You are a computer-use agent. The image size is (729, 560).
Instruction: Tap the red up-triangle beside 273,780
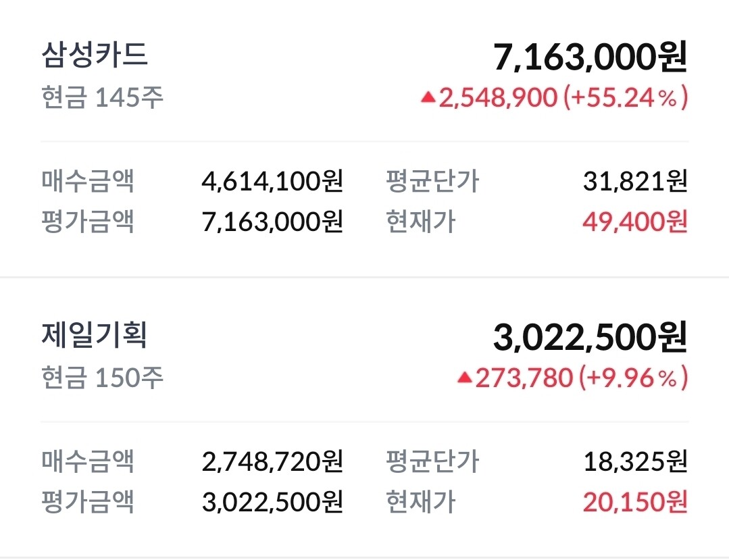tap(464, 378)
